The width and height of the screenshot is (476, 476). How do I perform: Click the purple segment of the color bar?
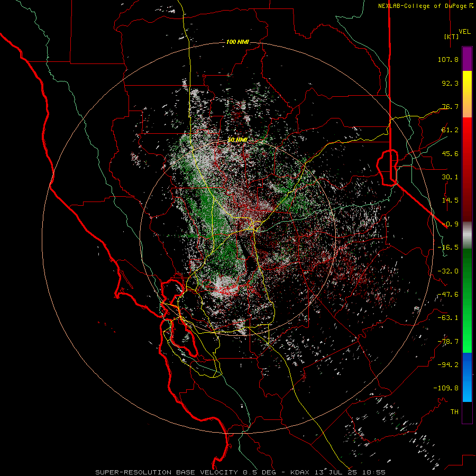467,59
